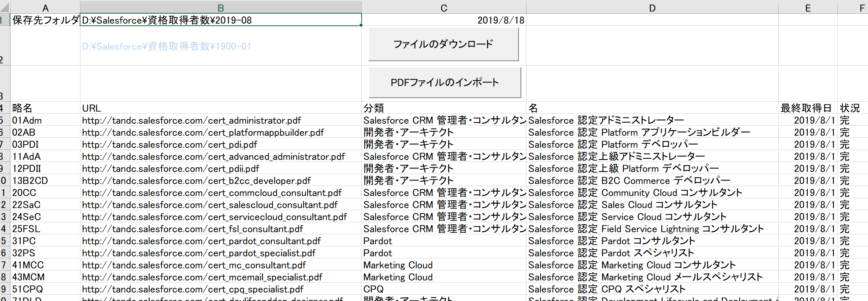Select the cert_commcloud_consultant.pdf URL cell
This screenshot has width=868, height=301.
click(x=221, y=192)
